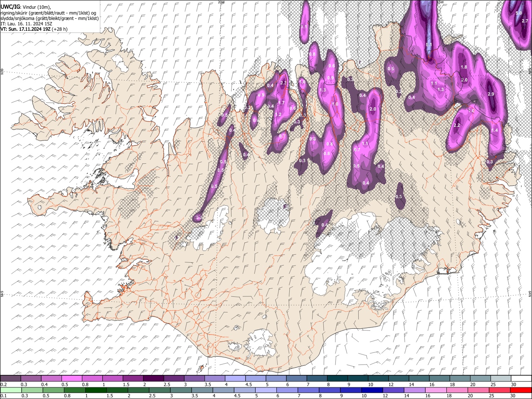Click the 5.1 precipitation value on the map
Screen dimensions: 532x399
click(x=429, y=45)
